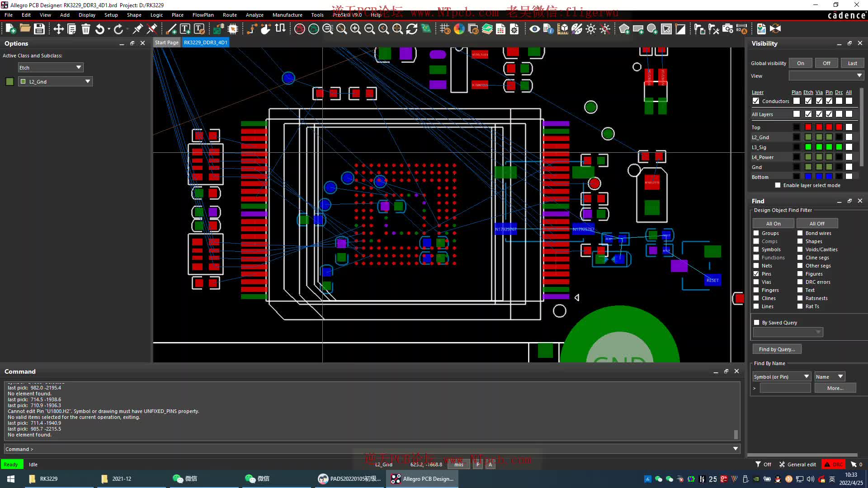868x488 pixels.
Task: Click the Place Manually chip icon
Action: [232, 29]
